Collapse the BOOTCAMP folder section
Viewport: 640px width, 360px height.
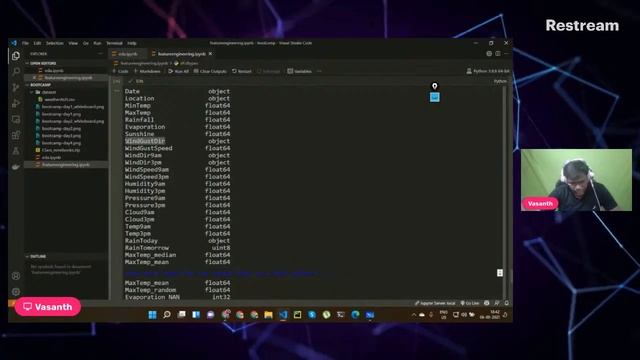40,85
